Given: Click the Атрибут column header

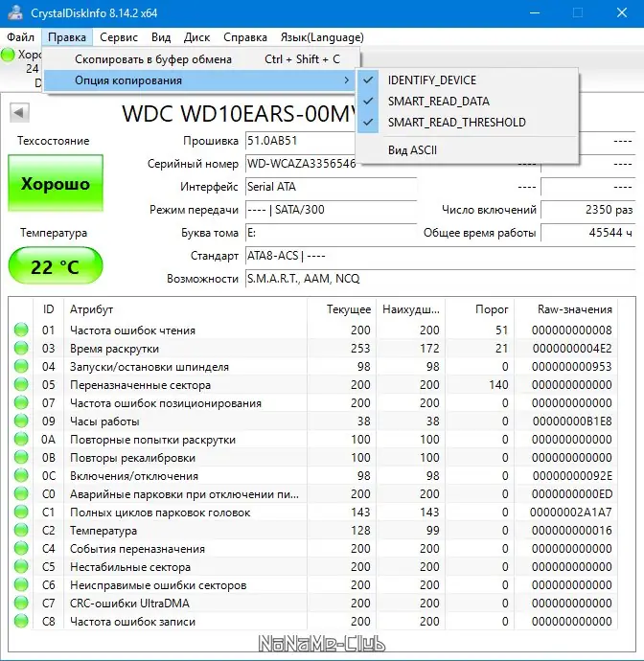Looking at the screenshot, I should coord(186,309).
